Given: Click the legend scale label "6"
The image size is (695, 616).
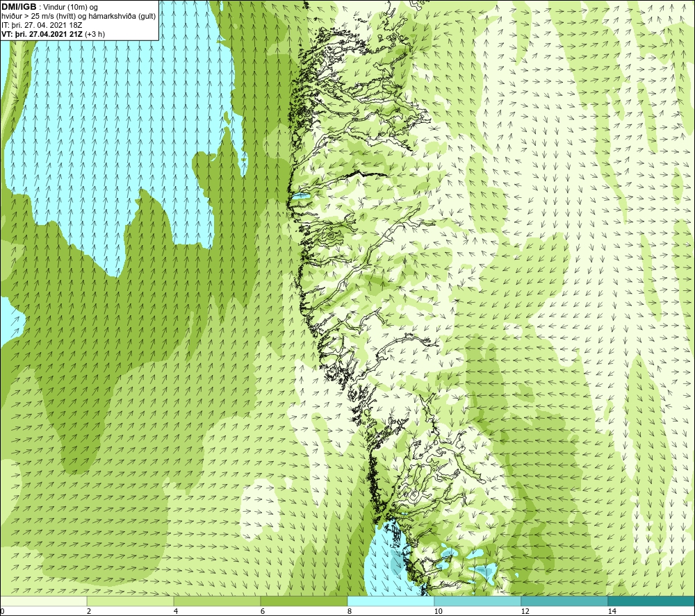Looking at the screenshot, I should (x=263, y=611).
